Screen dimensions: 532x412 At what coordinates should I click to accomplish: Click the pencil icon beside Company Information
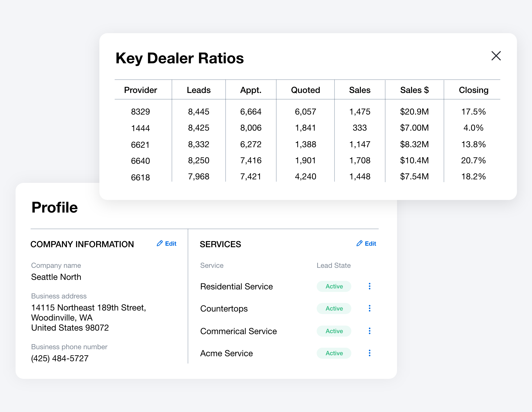(x=160, y=243)
